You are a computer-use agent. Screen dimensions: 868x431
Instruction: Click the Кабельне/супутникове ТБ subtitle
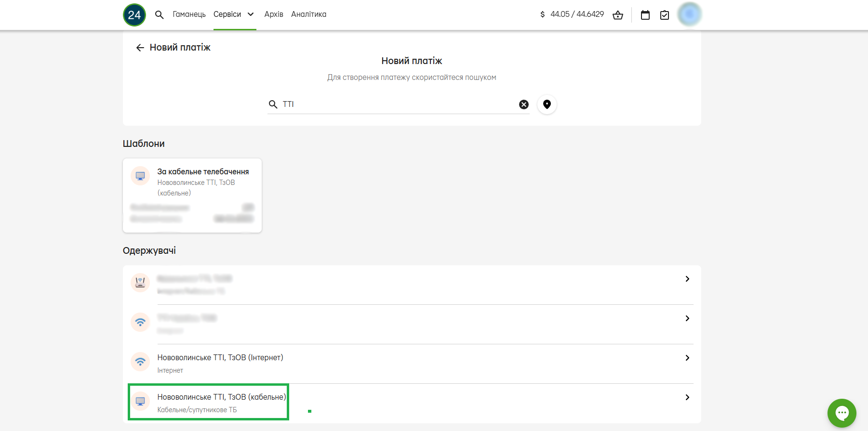tap(197, 410)
